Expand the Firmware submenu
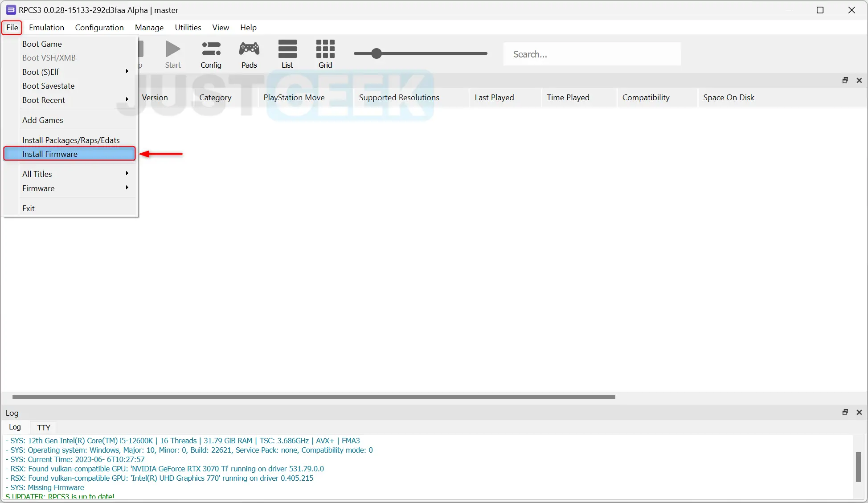Screen dimensions: 868x503 pyautogui.click(x=70, y=188)
